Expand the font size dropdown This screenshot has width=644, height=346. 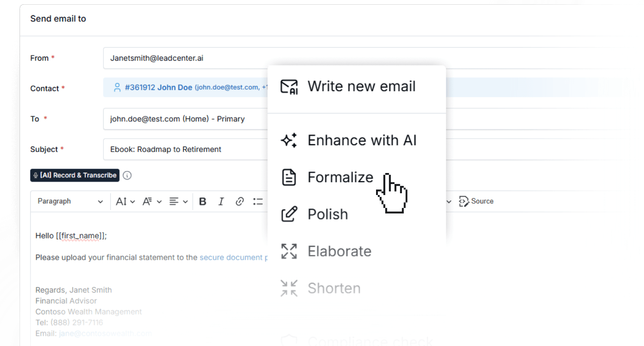point(125,202)
